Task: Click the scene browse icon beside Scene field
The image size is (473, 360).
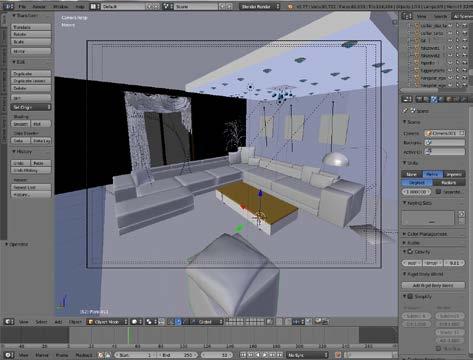Action: pos(168,6)
